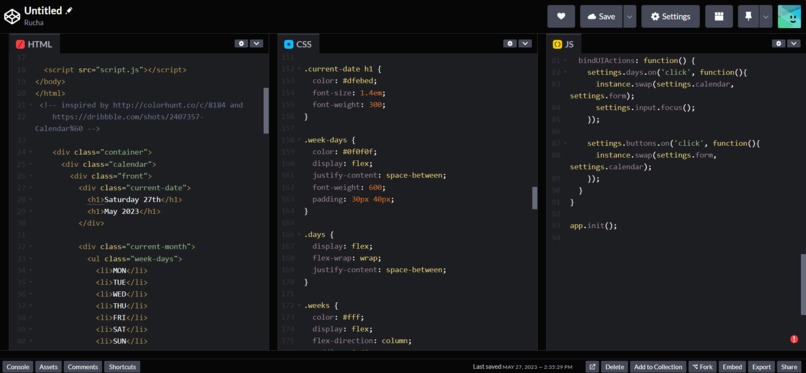Screen dimensions: 806x373
Task: Click the CodePen logo icon
Action: click(11, 16)
